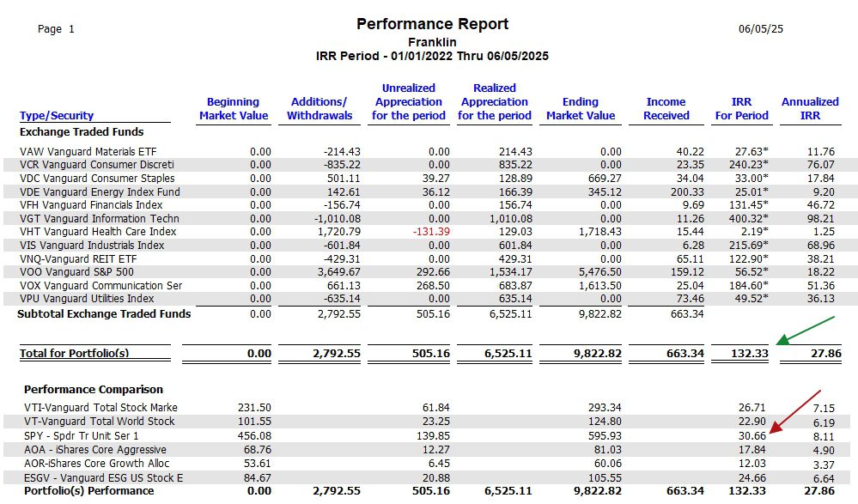858x504 pixels.
Task: Click SPY annualized IRR 8.11
Action: pyautogui.click(x=824, y=437)
